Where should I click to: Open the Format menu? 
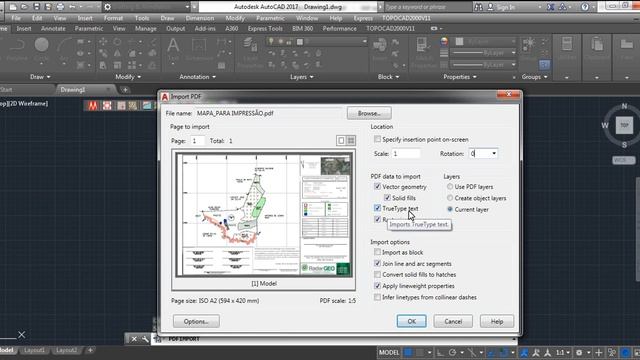(113, 18)
